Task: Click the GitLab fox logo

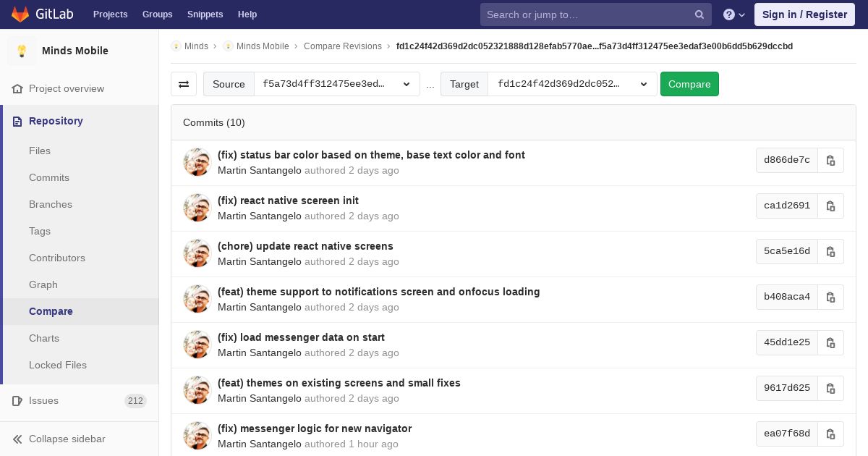Action: click(x=20, y=14)
